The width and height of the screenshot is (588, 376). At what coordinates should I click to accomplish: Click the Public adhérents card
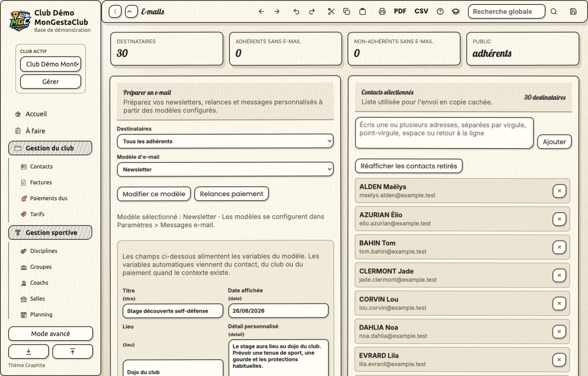(523, 49)
